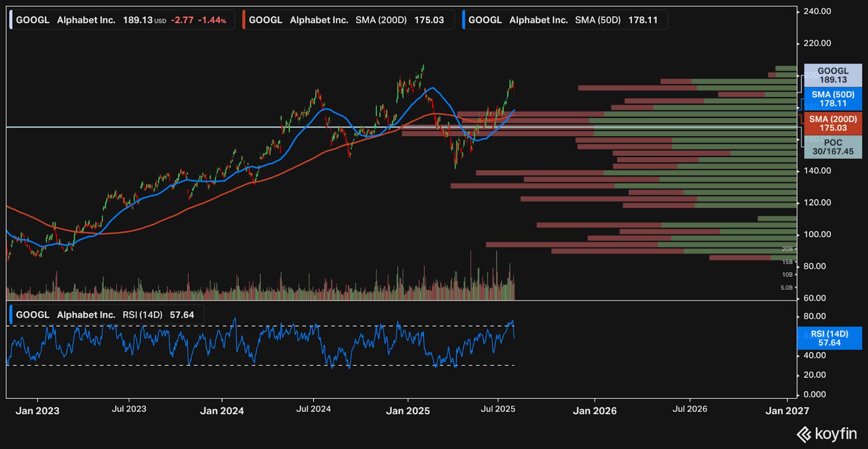Screen dimensions: 868x449
Task: Click the red color bar of SMA (200D) legend
Action: pyautogui.click(x=244, y=20)
